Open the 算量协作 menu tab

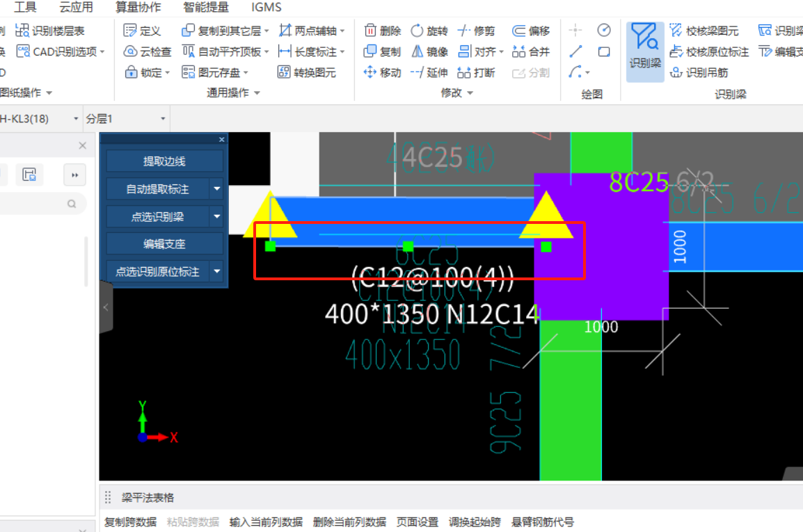[138, 7]
